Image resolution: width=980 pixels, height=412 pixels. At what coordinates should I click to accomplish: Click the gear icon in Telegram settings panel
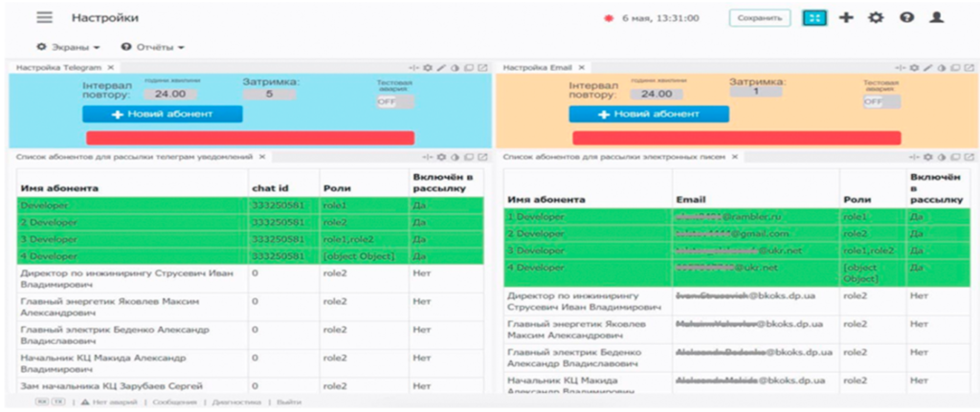click(428, 68)
